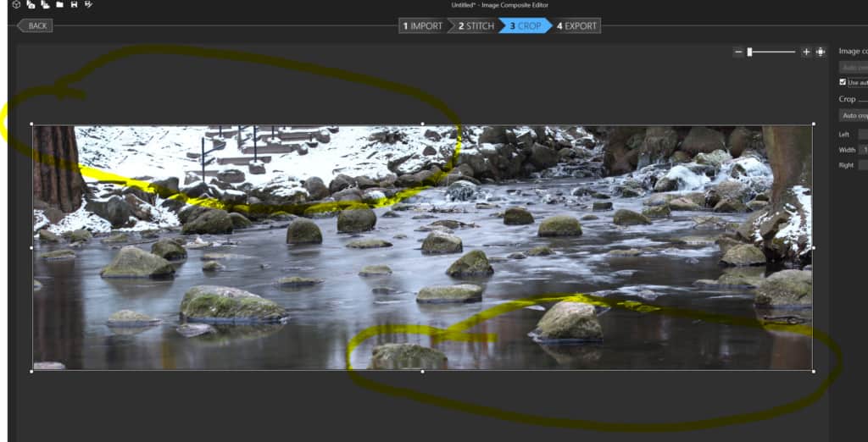Click the top-right crop corner handle
Screen dimensions: 868x442
[x=813, y=124]
